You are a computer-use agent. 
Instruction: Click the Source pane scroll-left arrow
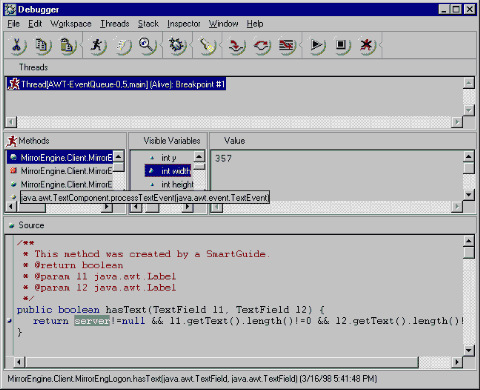19,362
